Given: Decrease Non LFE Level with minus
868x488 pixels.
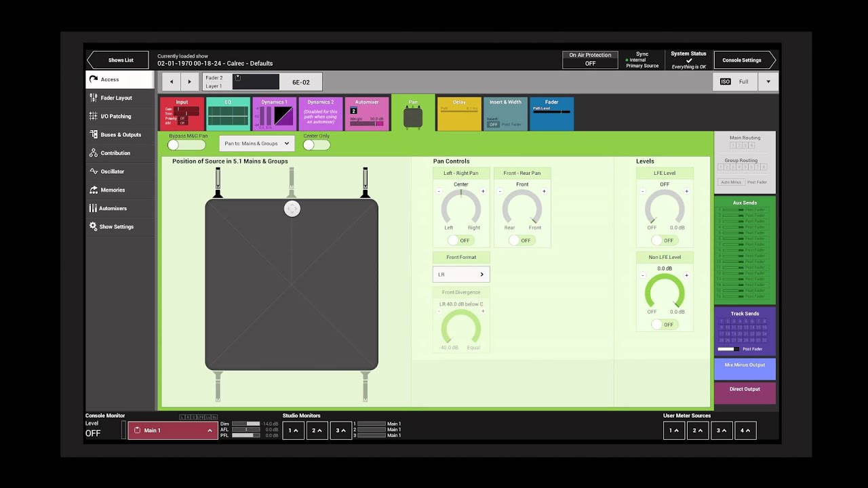Looking at the screenshot, I should (642, 276).
